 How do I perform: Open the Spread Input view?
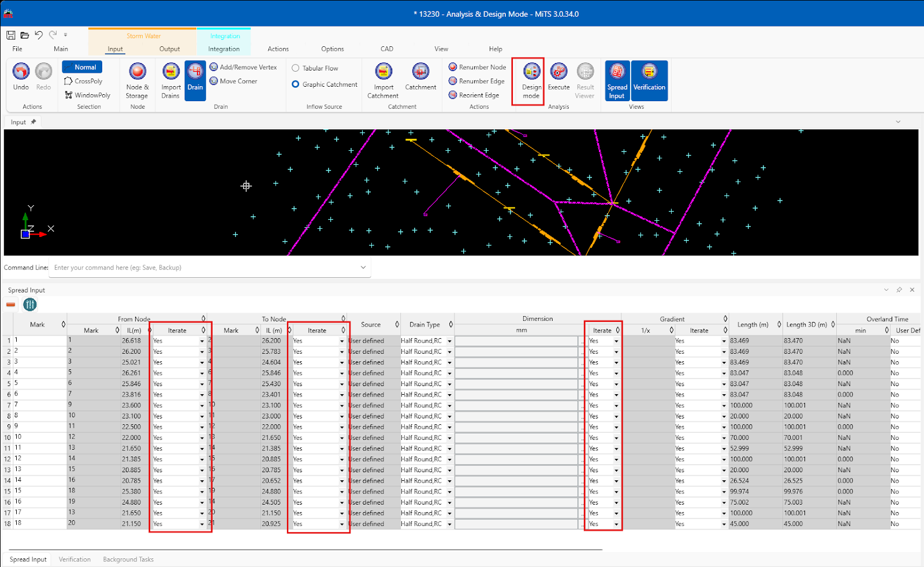617,80
